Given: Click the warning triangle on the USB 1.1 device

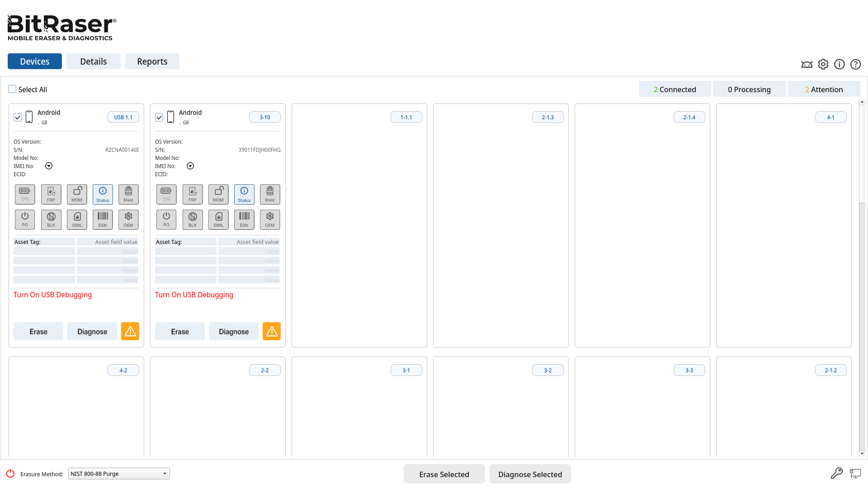Looking at the screenshot, I should [x=130, y=331].
